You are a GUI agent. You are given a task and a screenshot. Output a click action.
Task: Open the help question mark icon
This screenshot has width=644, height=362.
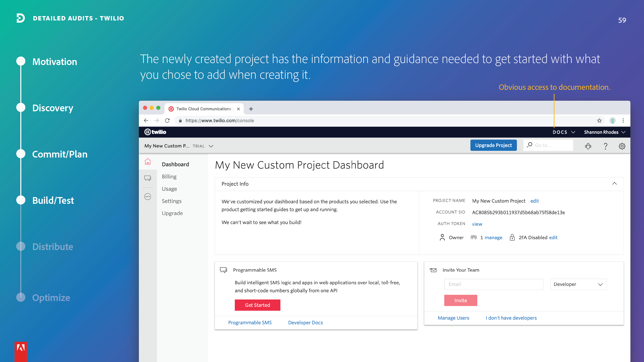point(605,146)
